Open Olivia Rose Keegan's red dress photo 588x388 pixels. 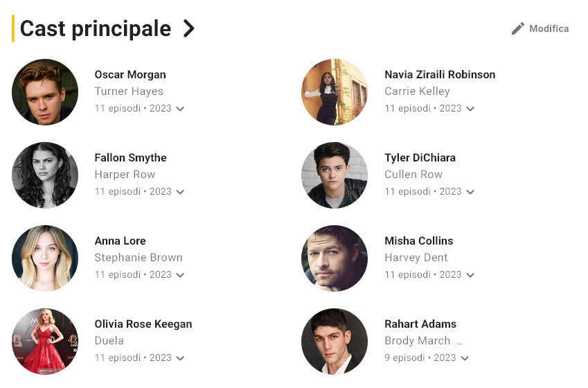45,342
